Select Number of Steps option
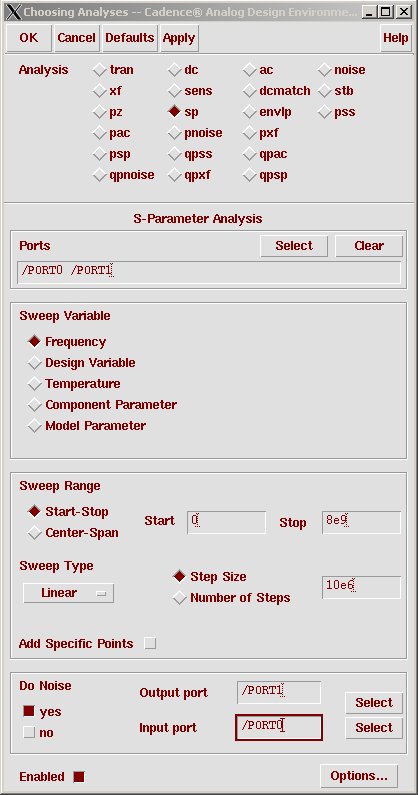 pyautogui.click(x=180, y=598)
